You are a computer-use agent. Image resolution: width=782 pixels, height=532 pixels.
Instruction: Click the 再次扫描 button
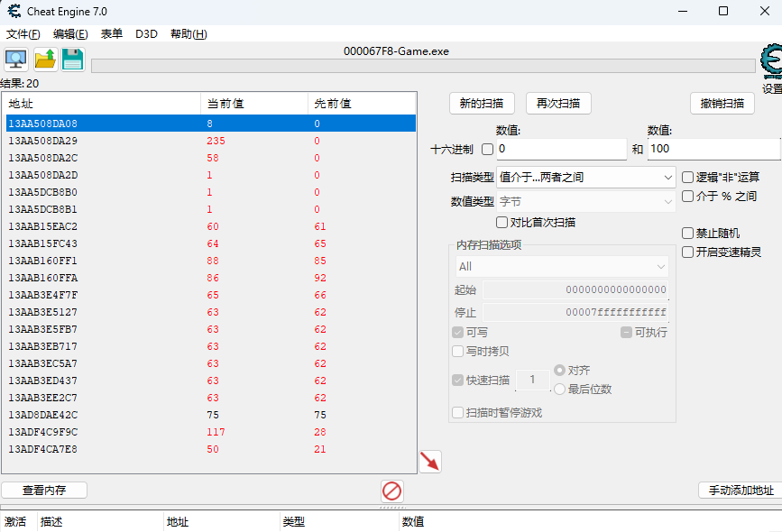[558, 103]
